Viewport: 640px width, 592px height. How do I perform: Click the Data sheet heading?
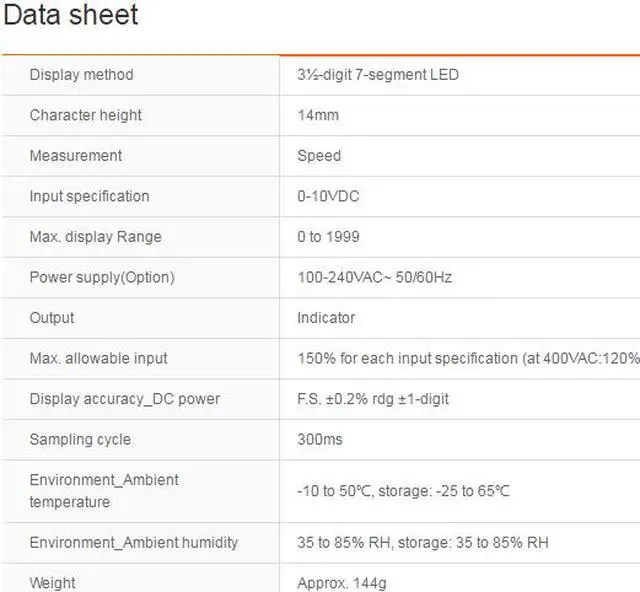tap(69, 16)
